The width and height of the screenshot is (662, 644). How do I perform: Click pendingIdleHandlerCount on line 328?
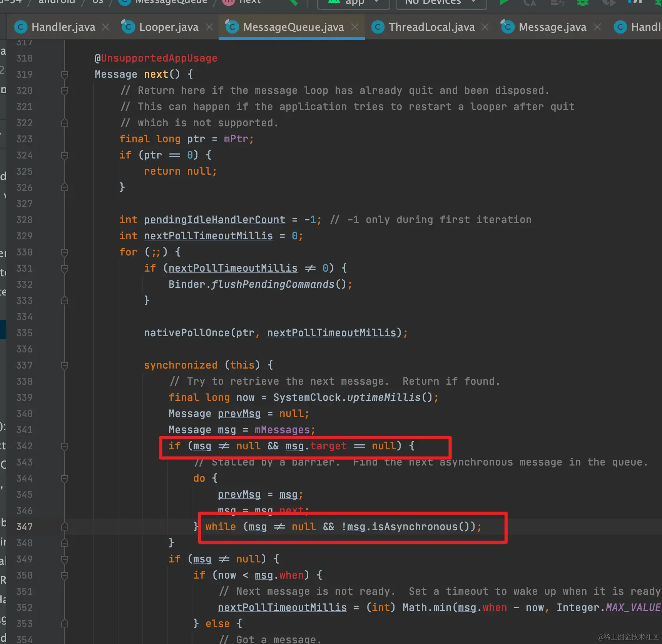click(x=214, y=220)
